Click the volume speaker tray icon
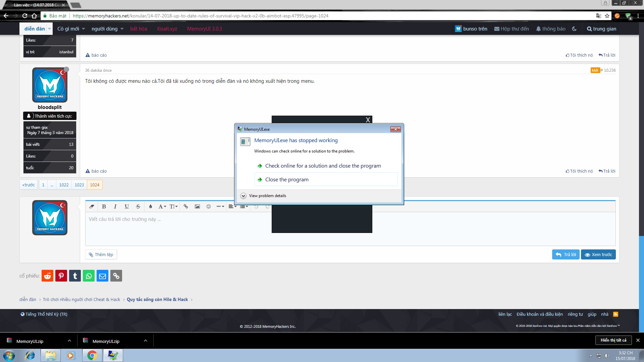 point(607,356)
